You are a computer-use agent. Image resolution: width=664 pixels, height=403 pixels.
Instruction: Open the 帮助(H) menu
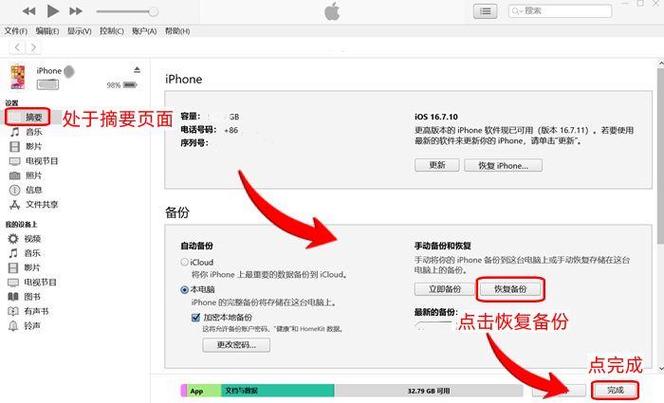177,31
